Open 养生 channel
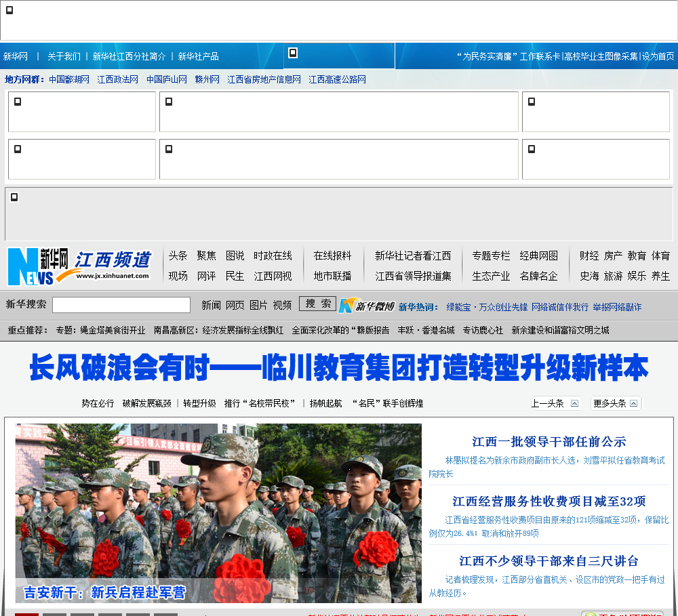 click(660, 276)
